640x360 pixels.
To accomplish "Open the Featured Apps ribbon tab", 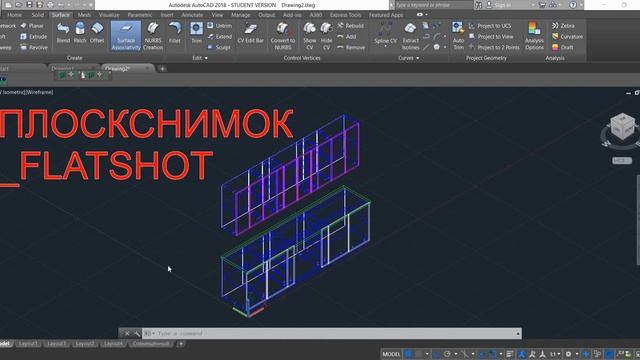I will [x=386, y=15].
